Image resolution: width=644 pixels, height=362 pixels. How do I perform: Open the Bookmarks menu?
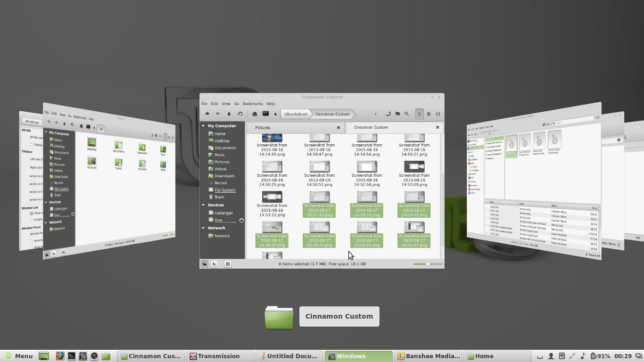(x=253, y=104)
